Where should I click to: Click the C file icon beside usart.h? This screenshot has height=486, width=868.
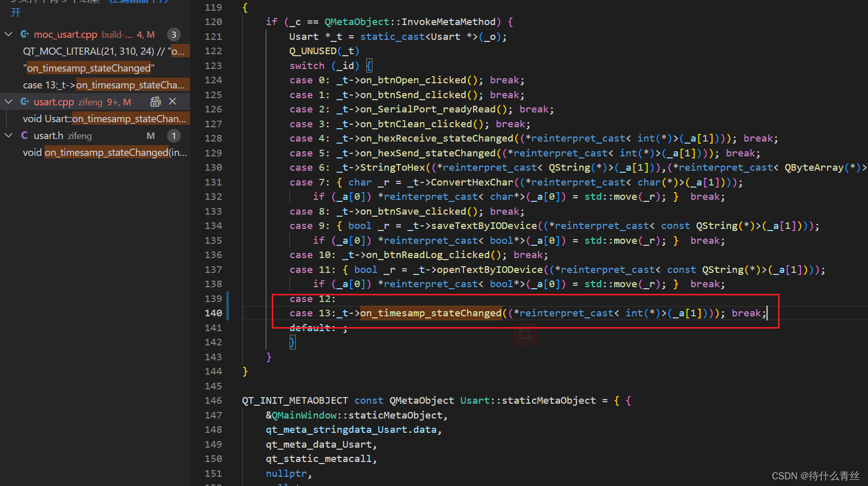pos(25,135)
